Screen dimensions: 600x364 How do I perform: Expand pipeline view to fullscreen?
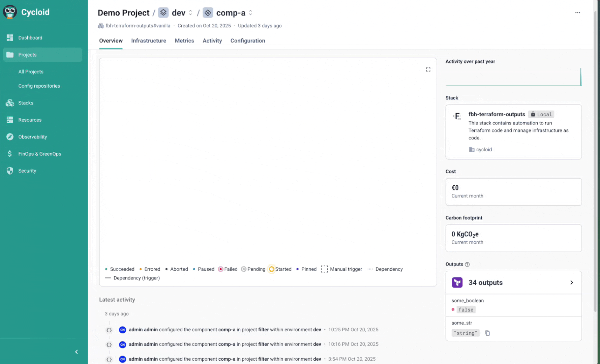[x=428, y=69]
